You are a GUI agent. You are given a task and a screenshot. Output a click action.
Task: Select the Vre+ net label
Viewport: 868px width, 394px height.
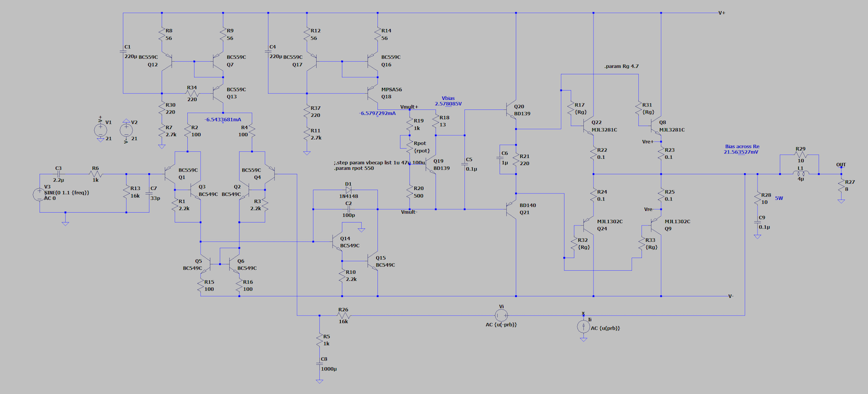(x=649, y=142)
